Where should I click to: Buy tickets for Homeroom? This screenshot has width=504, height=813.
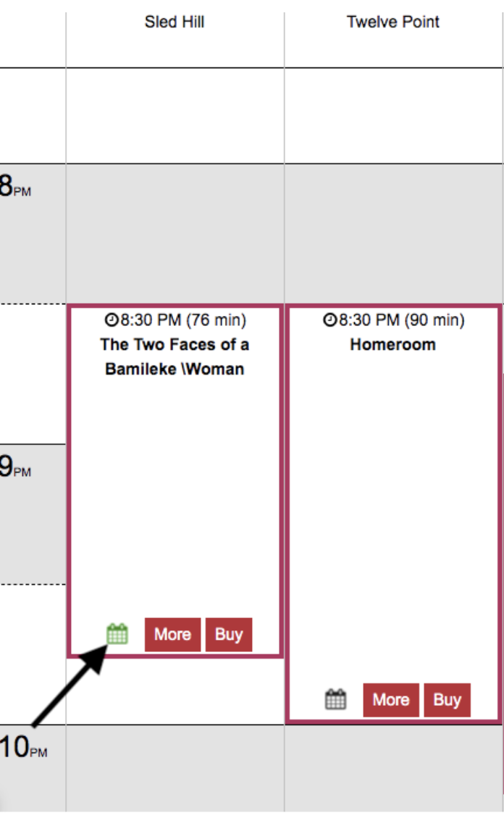coord(447,699)
